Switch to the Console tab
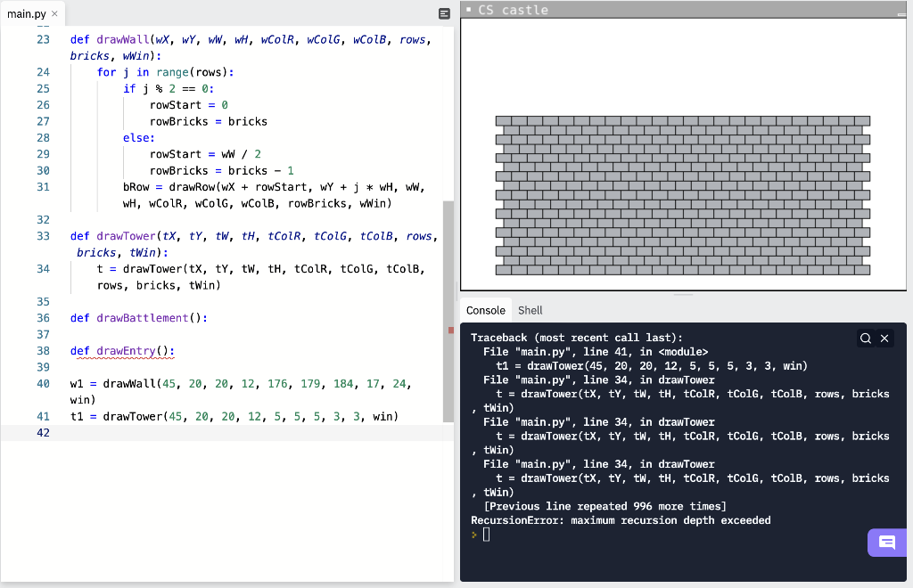Image resolution: width=913 pixels, height=588 pixels. 486,311
